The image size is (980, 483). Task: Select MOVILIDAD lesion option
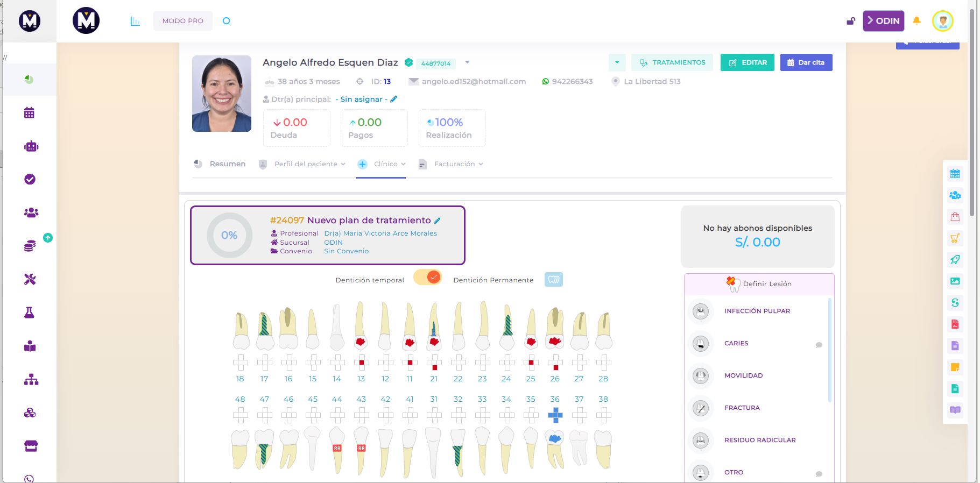click(x=744, y=375)
